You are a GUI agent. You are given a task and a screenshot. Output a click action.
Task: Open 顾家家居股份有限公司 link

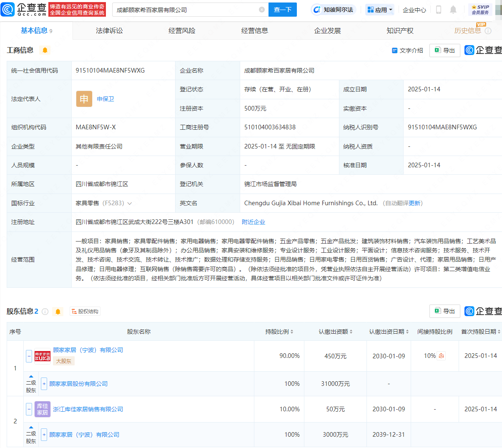tap(78, 384)
